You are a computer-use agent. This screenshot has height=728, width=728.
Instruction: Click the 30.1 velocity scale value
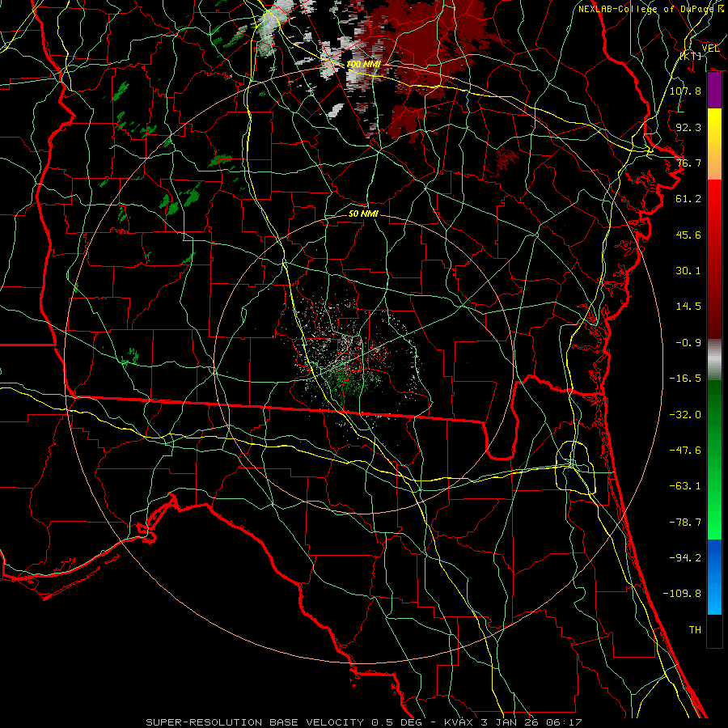pos(688,271)
